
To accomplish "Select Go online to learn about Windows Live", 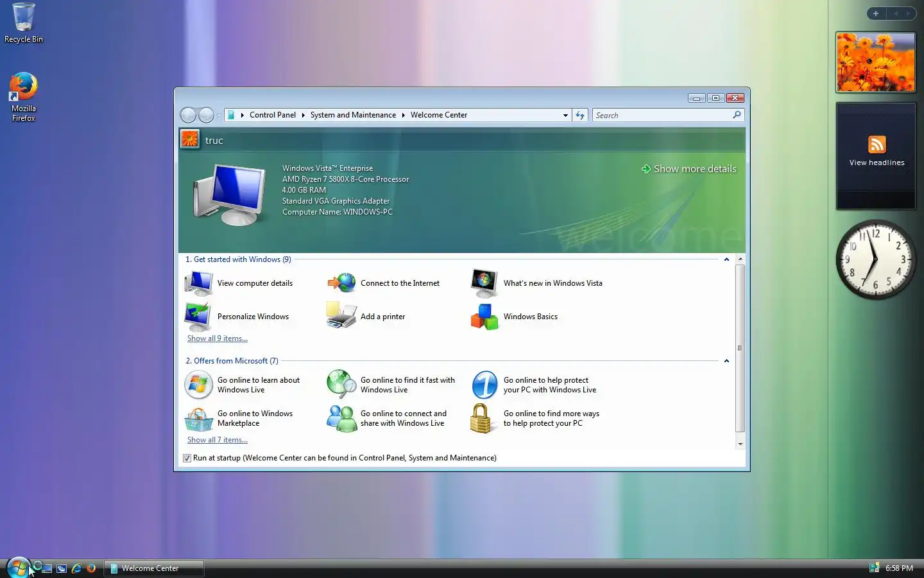I will tap(243, 385).
